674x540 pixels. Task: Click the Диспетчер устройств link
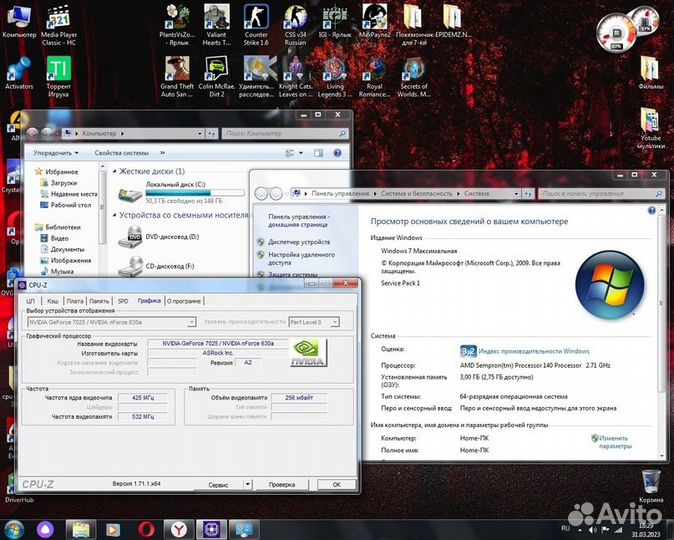tap(298, 241)
